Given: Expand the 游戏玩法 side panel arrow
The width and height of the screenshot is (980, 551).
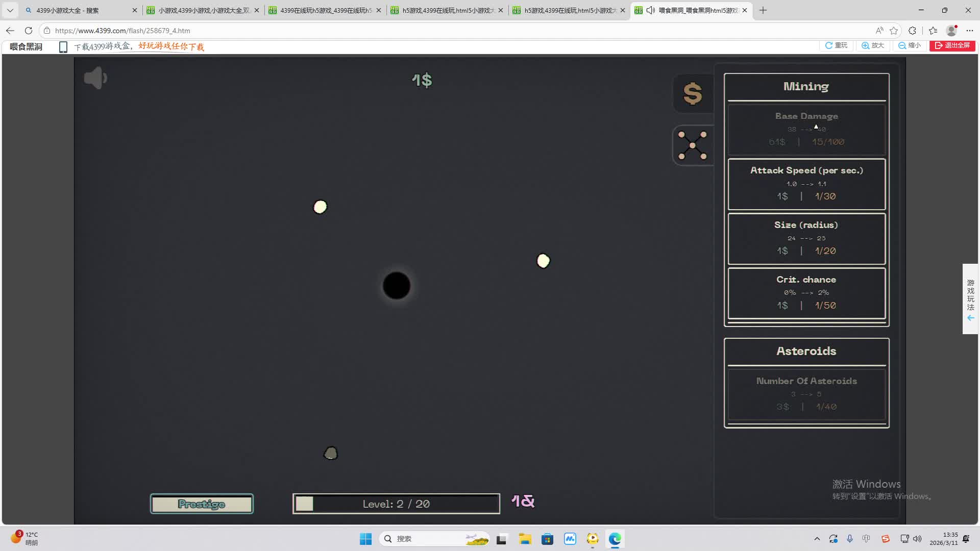Looking at the screenshot, I should (x=970, y=318).
